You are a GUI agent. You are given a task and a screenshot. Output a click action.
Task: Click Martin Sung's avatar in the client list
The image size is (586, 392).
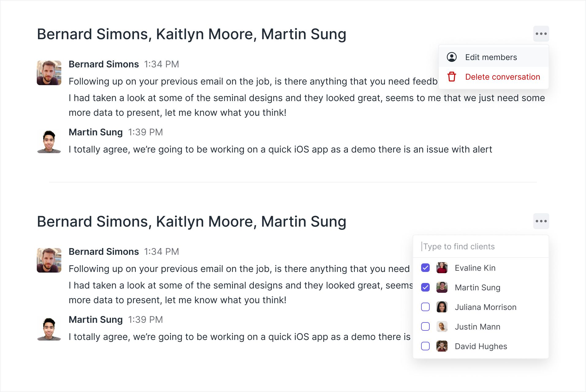coord(442,288)
